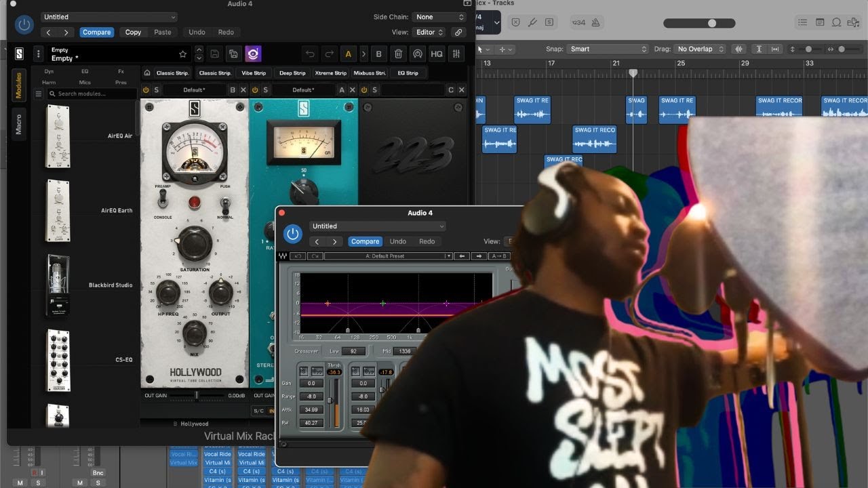Click Waves A→B copy button

500,256
